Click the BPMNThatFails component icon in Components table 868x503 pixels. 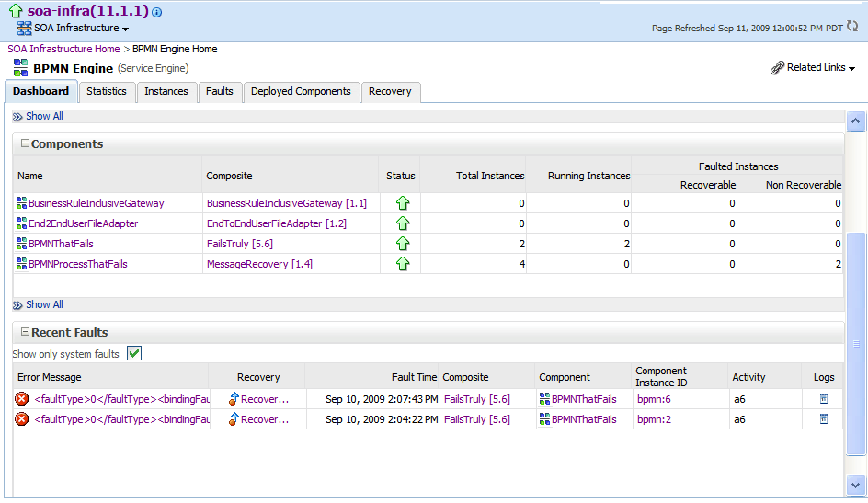tap(21, 244)
